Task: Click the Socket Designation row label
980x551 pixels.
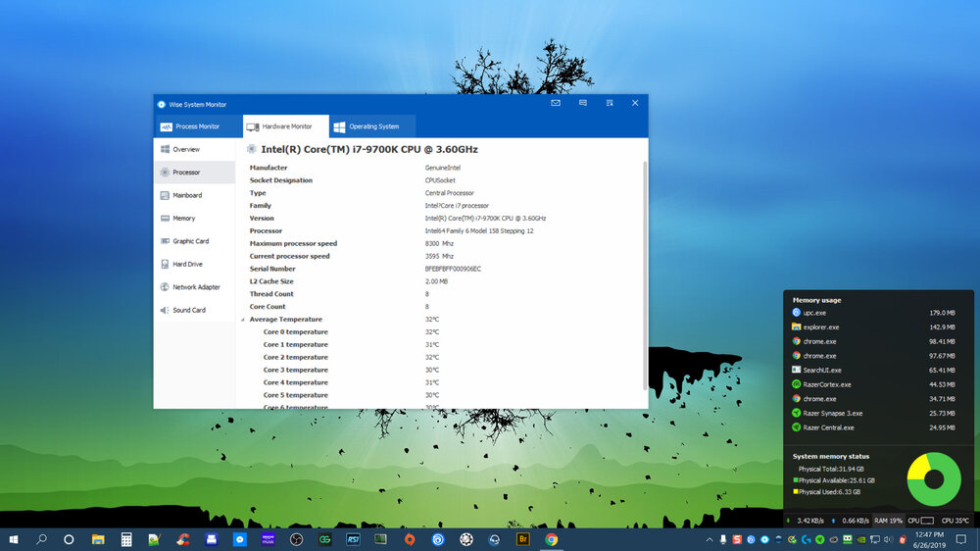Action: [280, 180]
